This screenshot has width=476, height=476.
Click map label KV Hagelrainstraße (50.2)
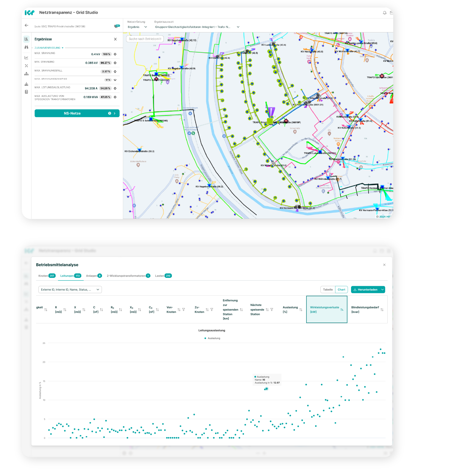209,187
